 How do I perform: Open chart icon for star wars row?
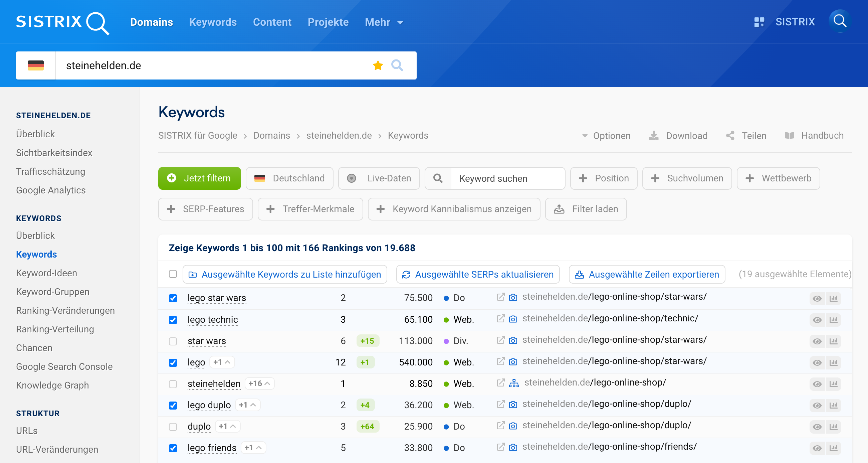coord(833,341)
